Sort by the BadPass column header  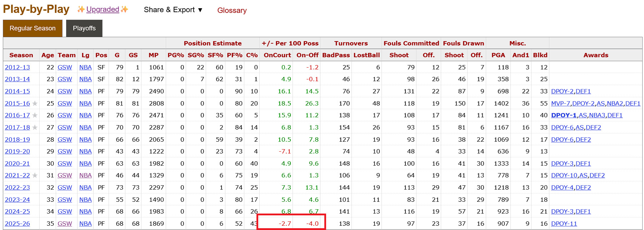tap(336, 55)
